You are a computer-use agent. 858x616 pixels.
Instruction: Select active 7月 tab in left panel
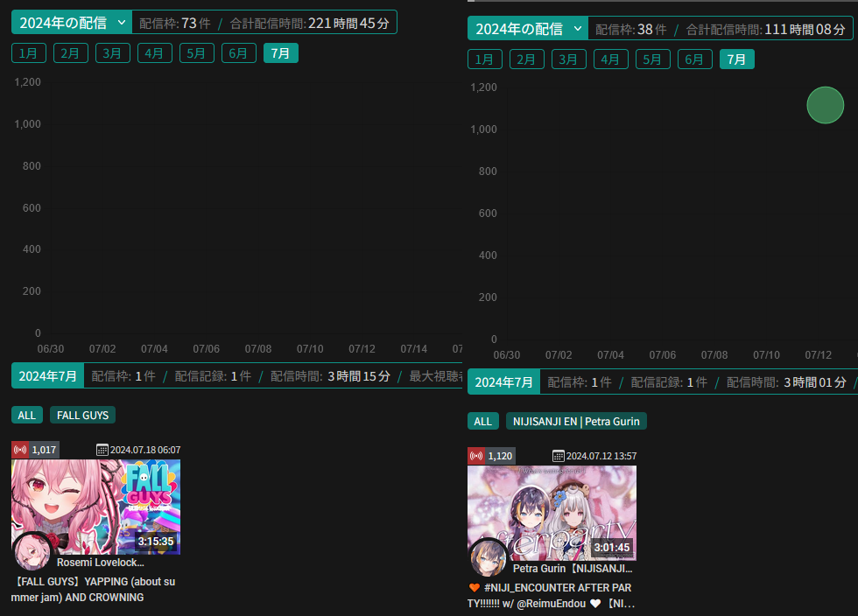(x=281, y=53)
